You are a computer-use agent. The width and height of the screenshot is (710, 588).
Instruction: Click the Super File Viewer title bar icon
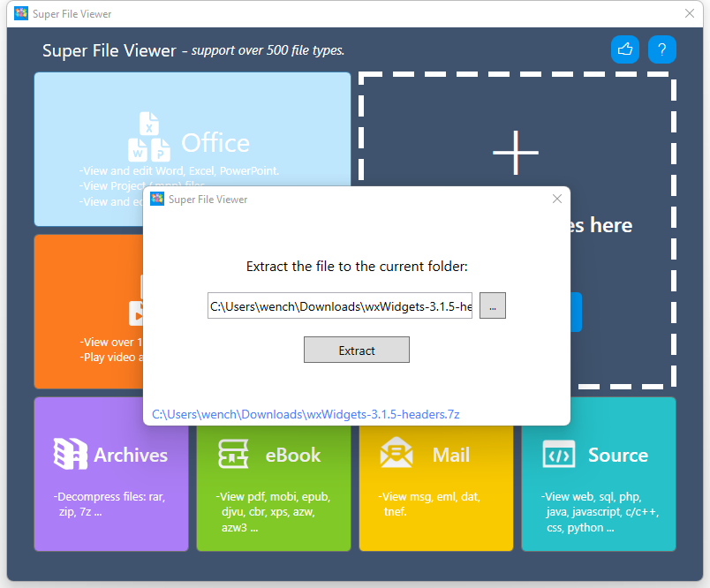pyautogui.click(x=21, y=14)
